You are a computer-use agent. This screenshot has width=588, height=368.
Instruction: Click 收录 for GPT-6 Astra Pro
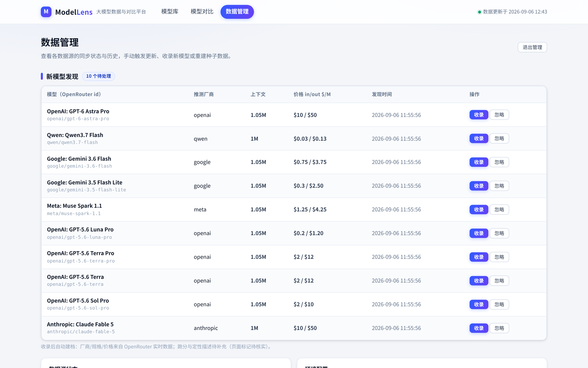pos(479,115)
